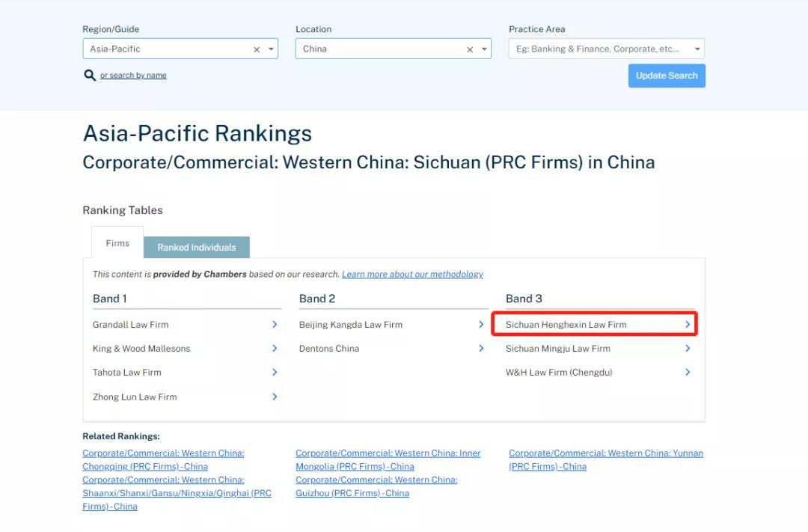Click the magnifying glass search icon

click(x=89, y=75)
